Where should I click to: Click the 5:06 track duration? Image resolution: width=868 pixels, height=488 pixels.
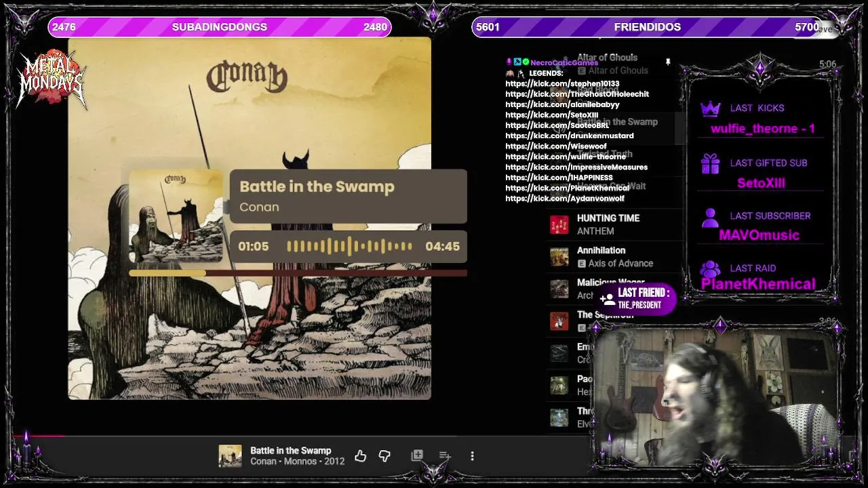pyautogui.click(x=827, y=64)
